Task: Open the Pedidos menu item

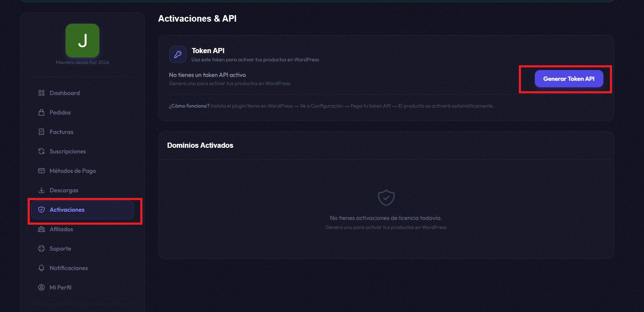Action: tap(60, 112)
